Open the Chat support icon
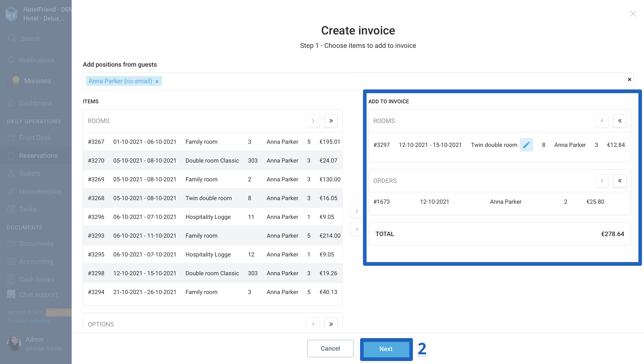 tap(11, 294)
